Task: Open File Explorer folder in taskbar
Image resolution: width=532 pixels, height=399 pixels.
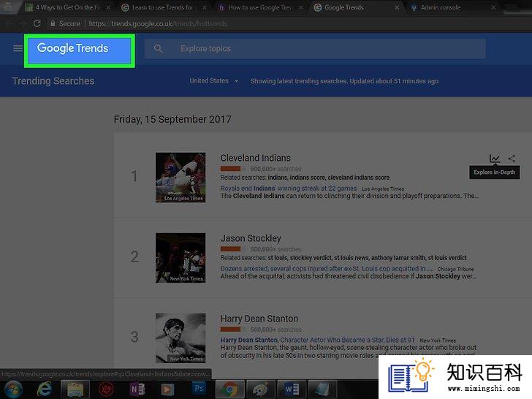Action: point(75,389)
